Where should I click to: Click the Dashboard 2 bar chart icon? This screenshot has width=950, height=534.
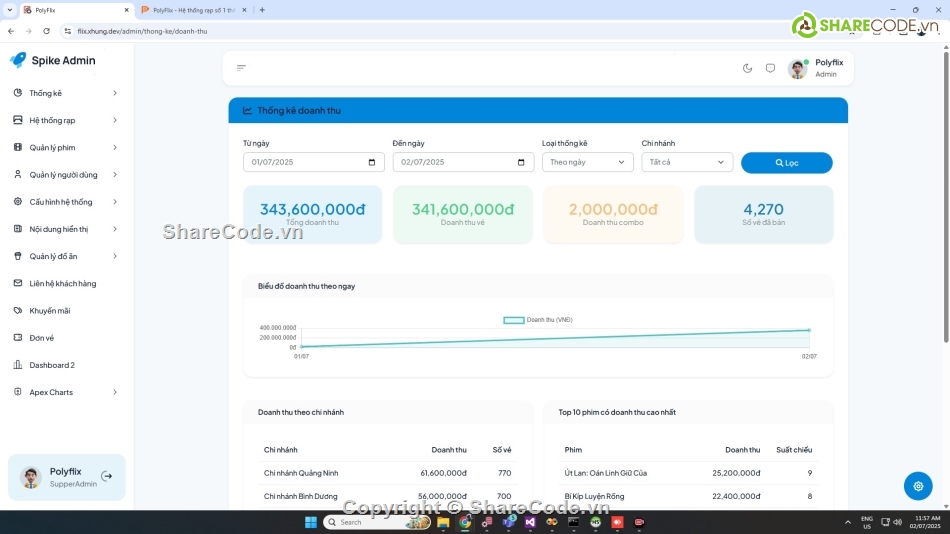(x=18, y=365)
